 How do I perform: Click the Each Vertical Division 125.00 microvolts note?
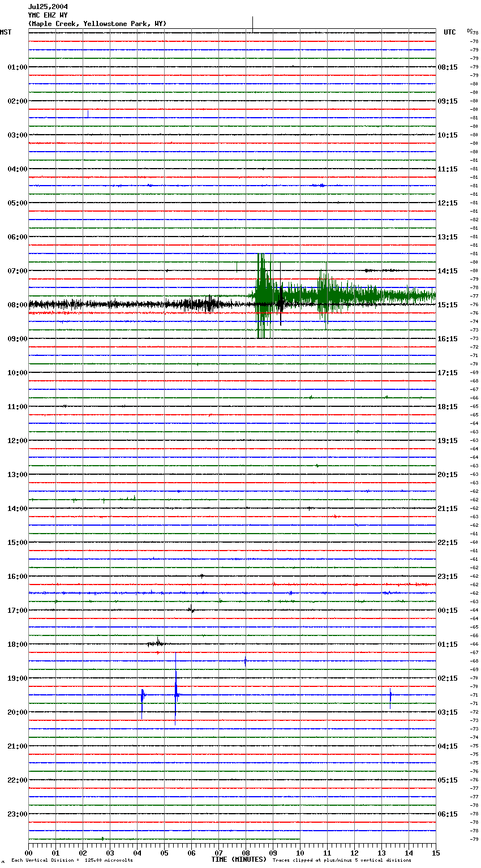pos(72,860)
